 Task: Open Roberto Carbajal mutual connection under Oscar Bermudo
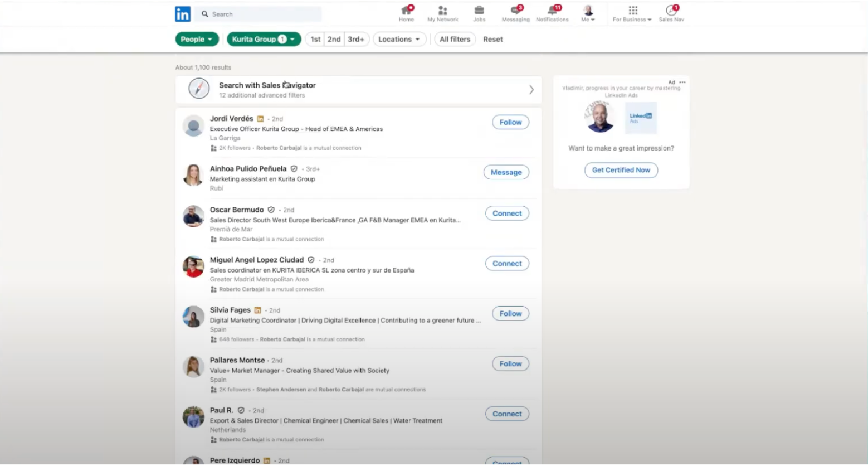[x=242, y=239]
